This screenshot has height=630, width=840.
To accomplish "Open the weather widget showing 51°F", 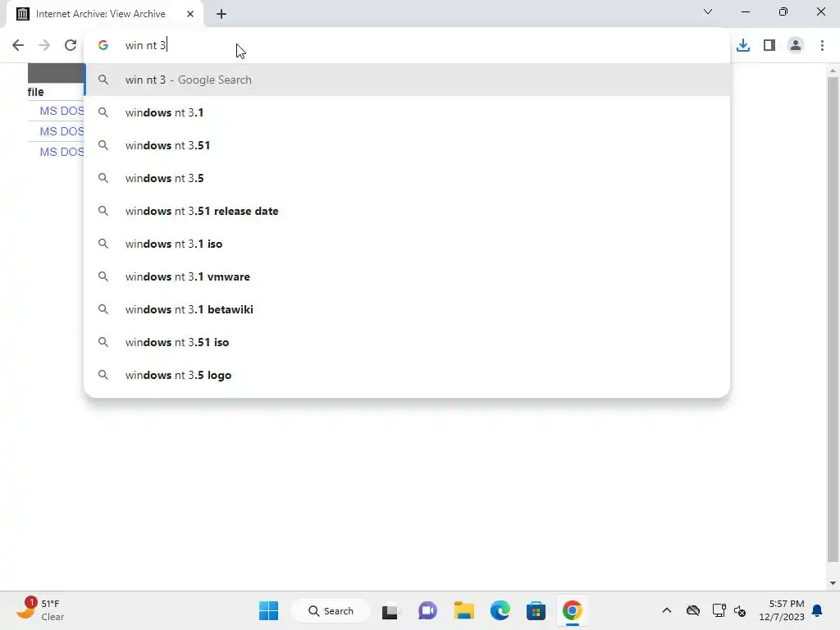I will (x=40, y=610).
